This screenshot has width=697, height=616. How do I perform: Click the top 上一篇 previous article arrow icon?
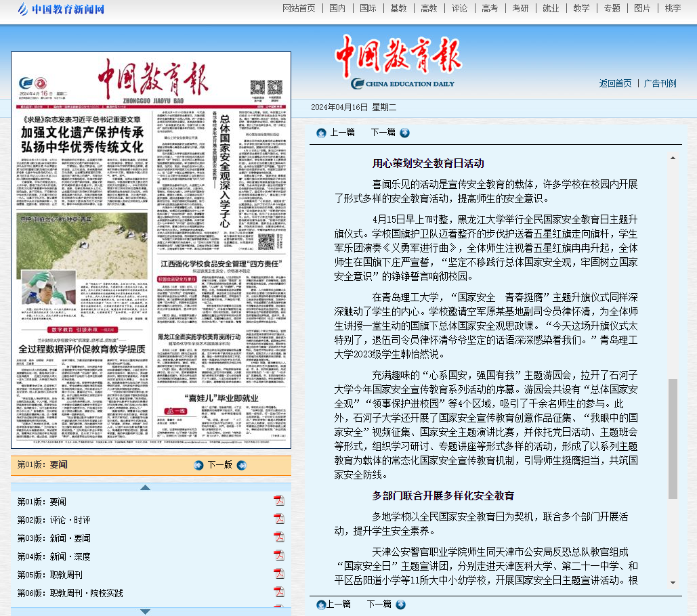[321, 133]
